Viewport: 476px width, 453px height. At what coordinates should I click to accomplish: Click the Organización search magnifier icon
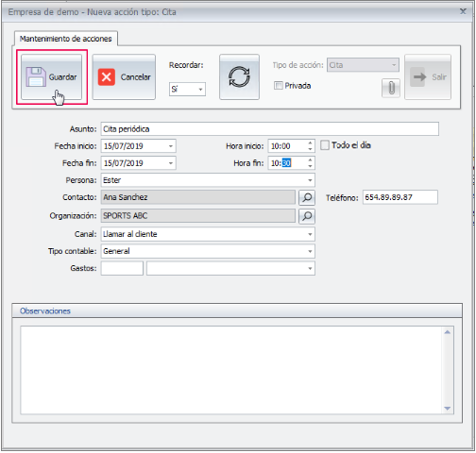tap(307, 216)
